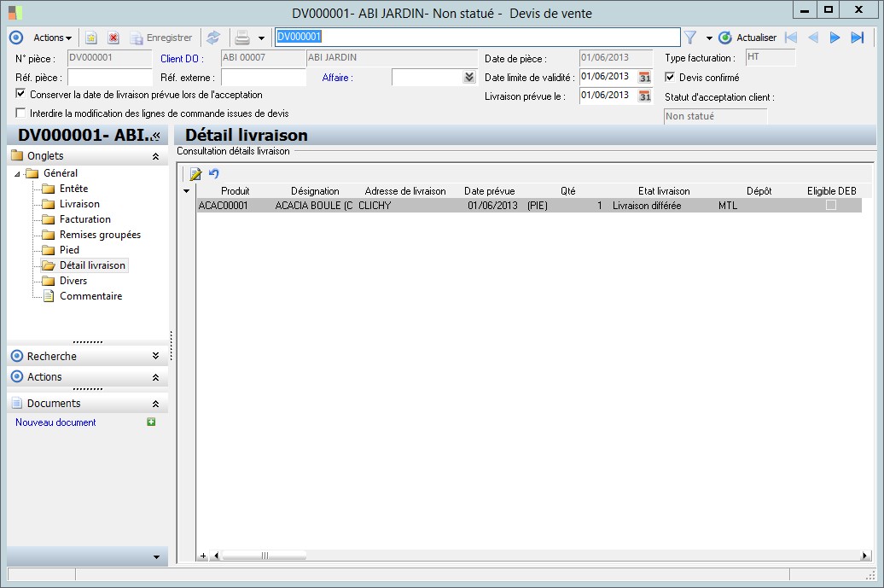Click the printer icon in toolbar

(x=242, y=38)
